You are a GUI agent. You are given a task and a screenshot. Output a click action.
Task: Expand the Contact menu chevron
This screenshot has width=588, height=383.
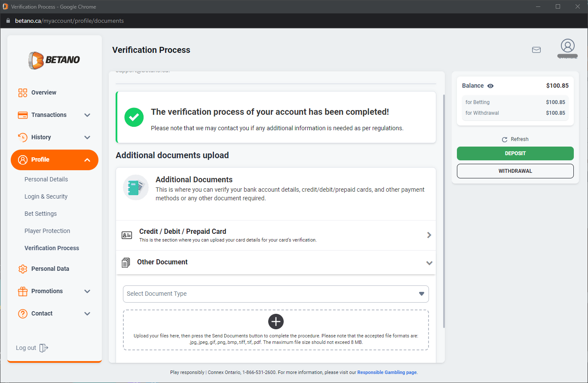click(87, 313)
